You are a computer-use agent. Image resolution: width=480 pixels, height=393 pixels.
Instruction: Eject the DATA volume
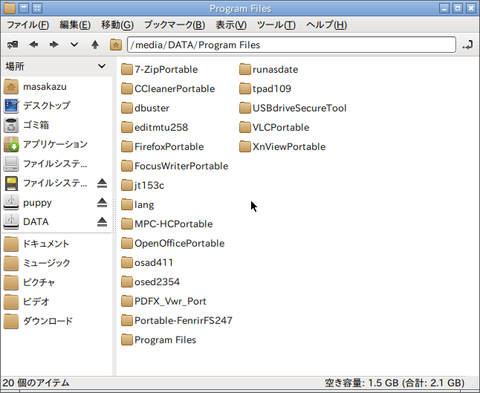coord(102,222)
